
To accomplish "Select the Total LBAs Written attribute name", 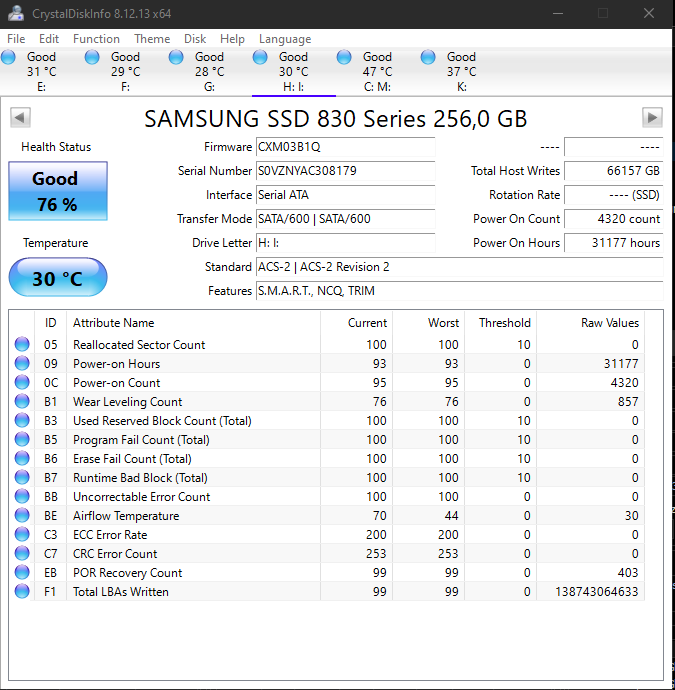I will click(x=121, y=592).
